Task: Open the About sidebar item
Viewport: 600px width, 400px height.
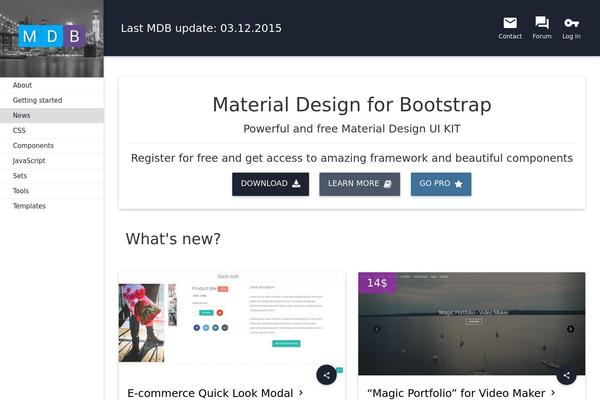Action: pos(52,85)
